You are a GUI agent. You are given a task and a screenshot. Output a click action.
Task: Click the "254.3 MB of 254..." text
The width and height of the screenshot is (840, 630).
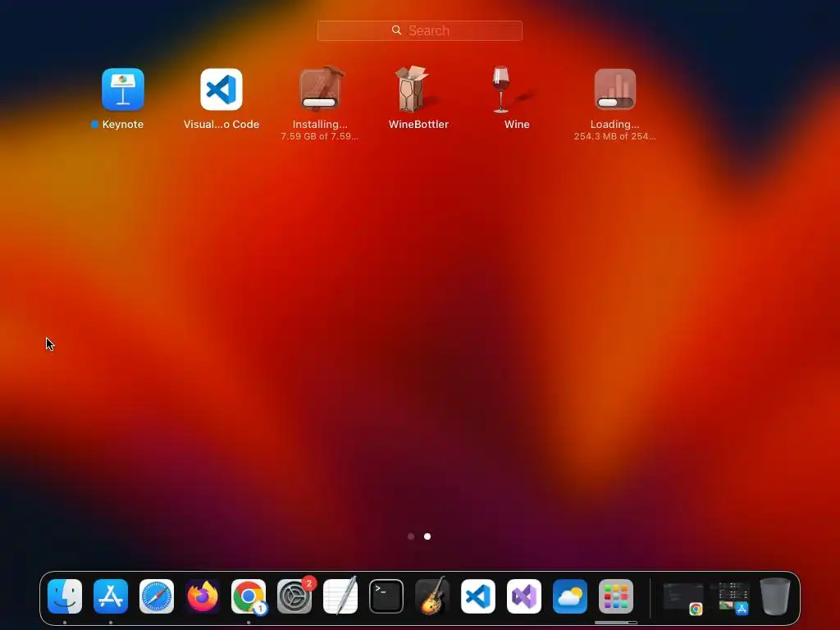pyautogui.click(x=615, y=137)
